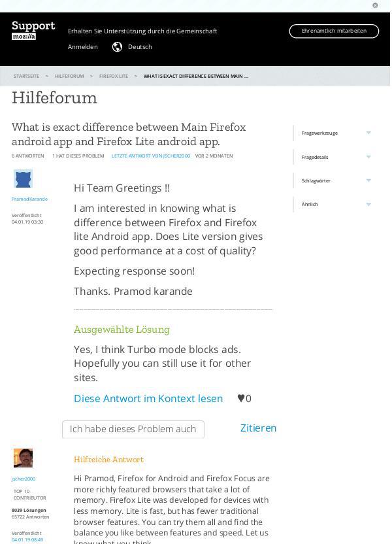
Task: Click the Mozilla Support logo
Action: [x=33, y=31]
